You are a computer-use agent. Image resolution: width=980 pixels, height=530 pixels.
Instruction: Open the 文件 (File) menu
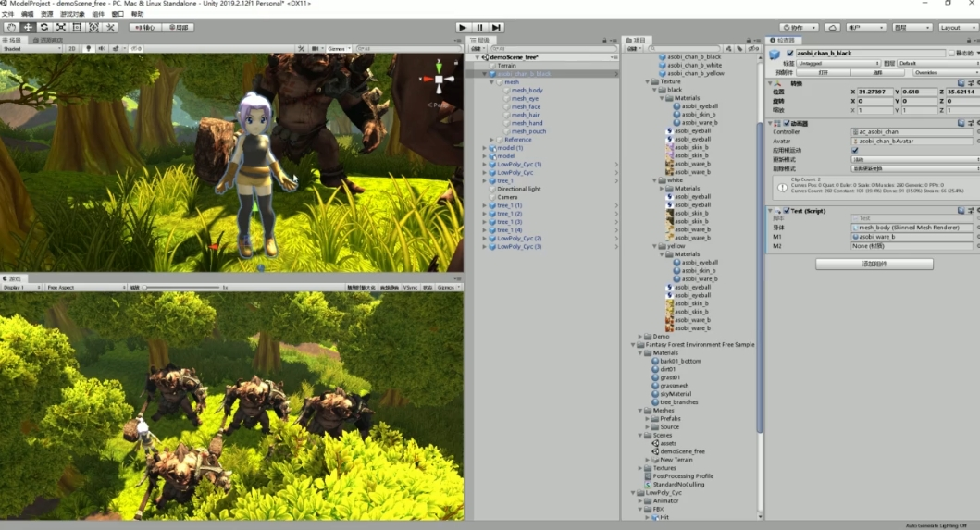click(7, 15)
